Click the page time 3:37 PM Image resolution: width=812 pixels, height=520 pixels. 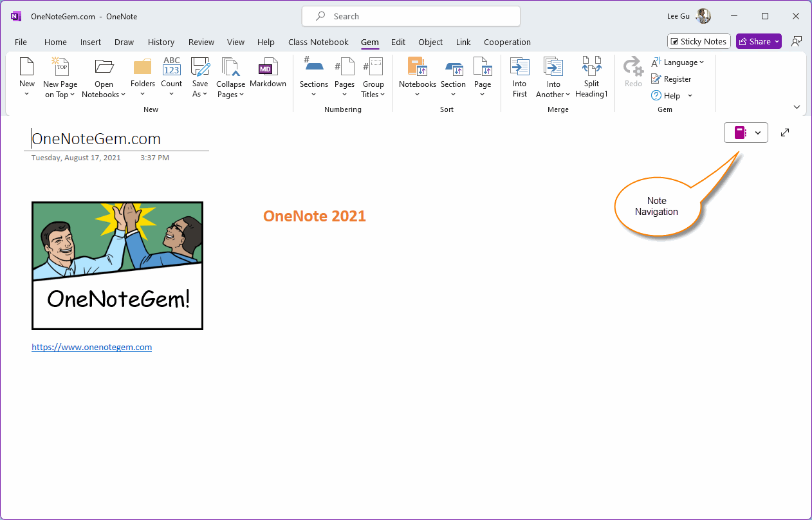[155, 158]
